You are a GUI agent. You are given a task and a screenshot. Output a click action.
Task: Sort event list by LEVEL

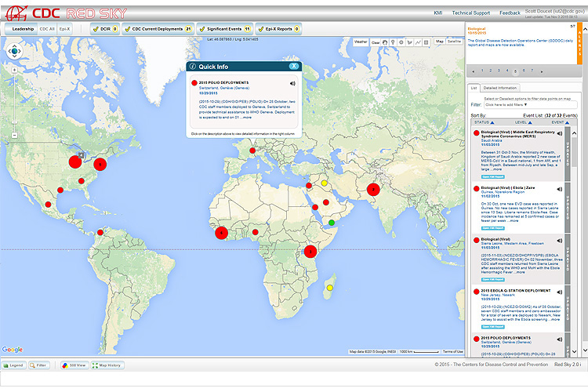(519, 122)
